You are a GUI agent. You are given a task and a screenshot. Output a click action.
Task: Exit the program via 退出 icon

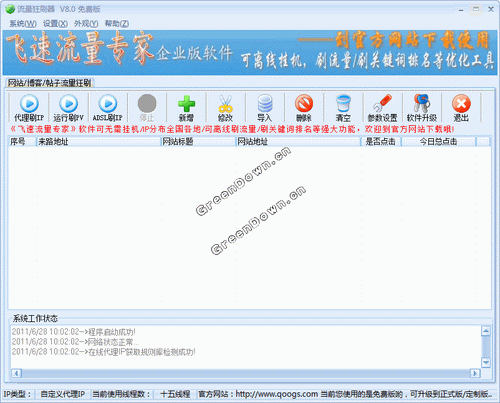461,108
